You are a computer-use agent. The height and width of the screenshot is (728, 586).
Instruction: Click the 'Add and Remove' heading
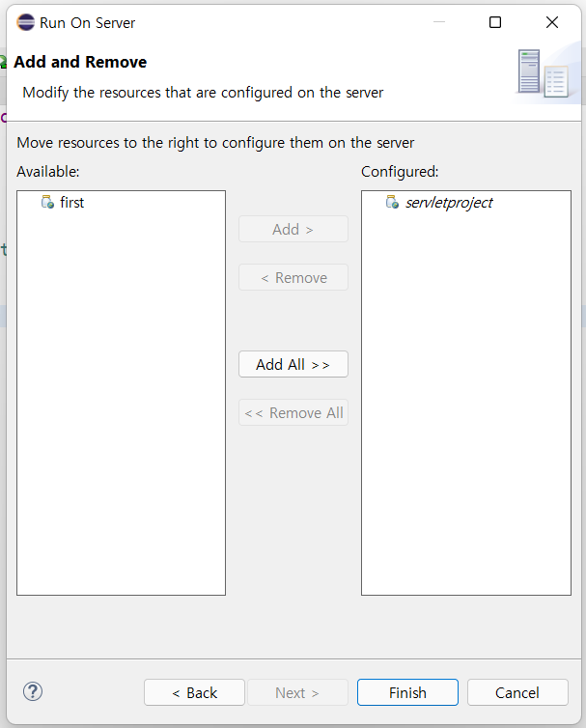(x=80, y=62)
